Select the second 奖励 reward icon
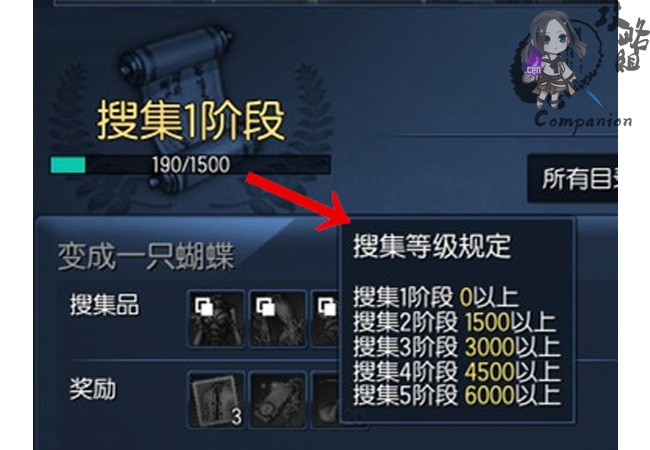The height and width of the screenshot is (450, 650). click(278, 400)
